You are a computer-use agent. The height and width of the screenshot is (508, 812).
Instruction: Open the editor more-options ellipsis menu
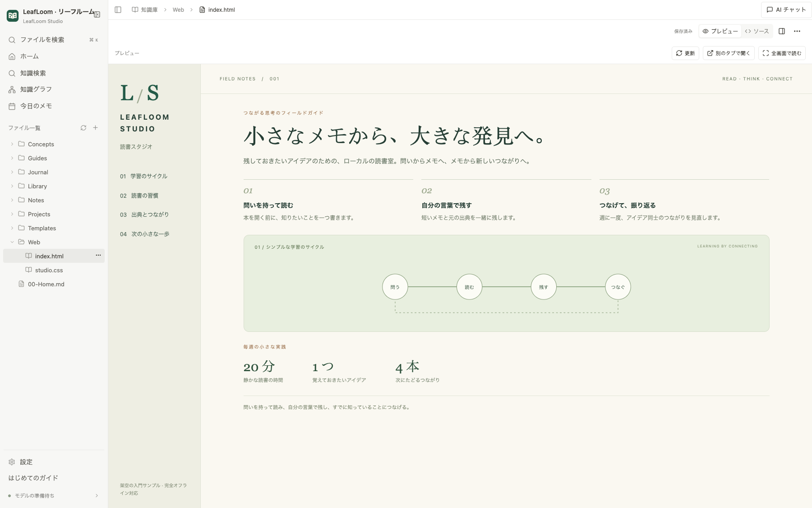tap(797, 31)
